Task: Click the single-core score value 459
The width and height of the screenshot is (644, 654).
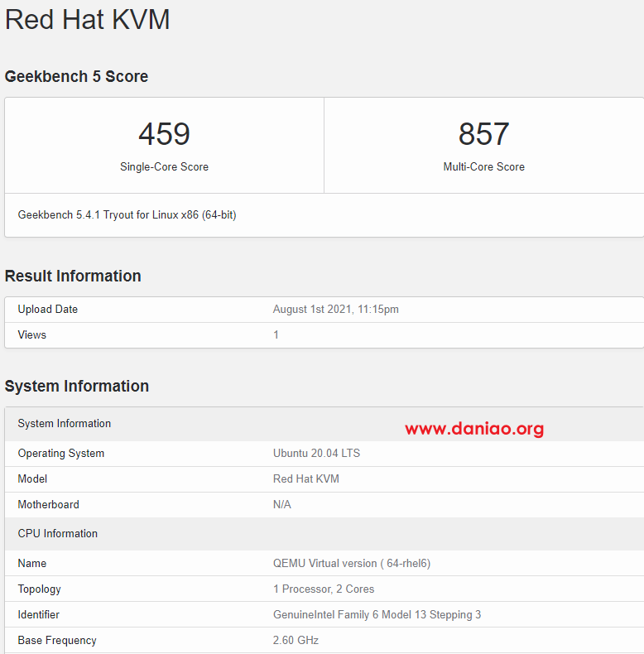Action: pyautogui.click(x=165, y=134)
